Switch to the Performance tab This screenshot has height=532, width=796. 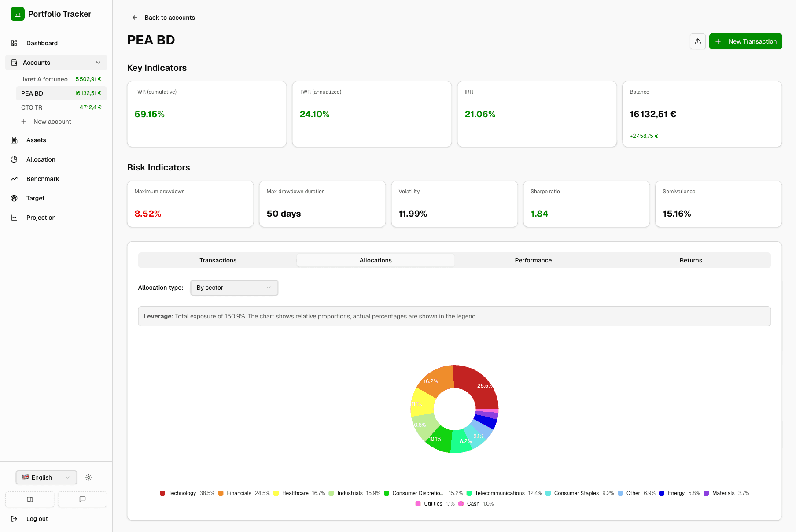[533, 260]
